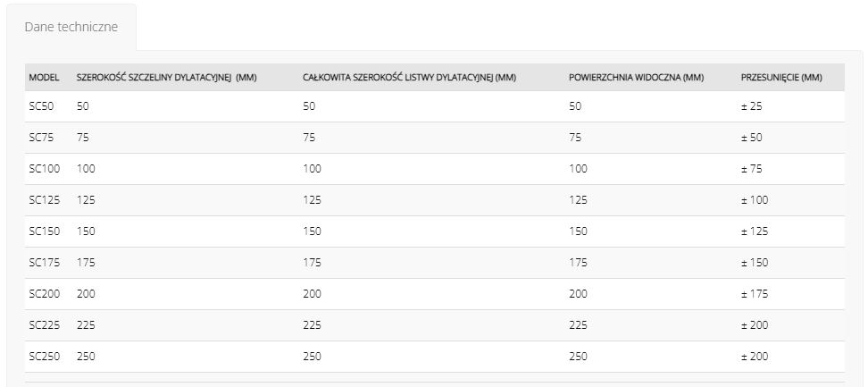Select the SC100 model cell

point(45,169)
